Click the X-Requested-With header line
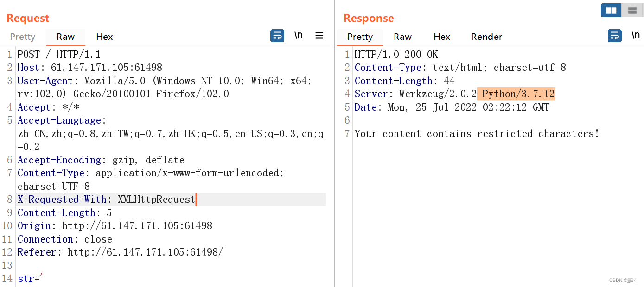The width and height of the screenshot is (644, 287). [x=106, y=200]
